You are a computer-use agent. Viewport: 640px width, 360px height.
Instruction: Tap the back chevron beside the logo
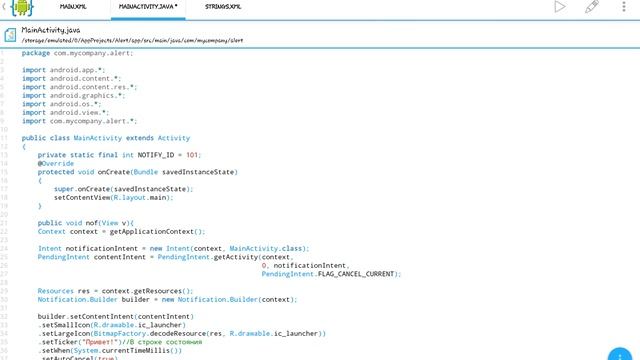(x=4, y=7)
